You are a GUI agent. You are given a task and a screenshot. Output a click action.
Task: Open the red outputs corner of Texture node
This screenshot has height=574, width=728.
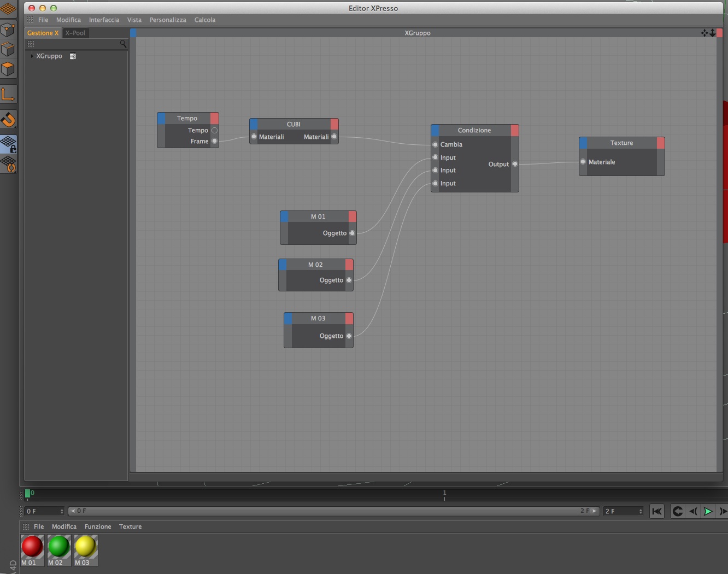coord(661,143)
